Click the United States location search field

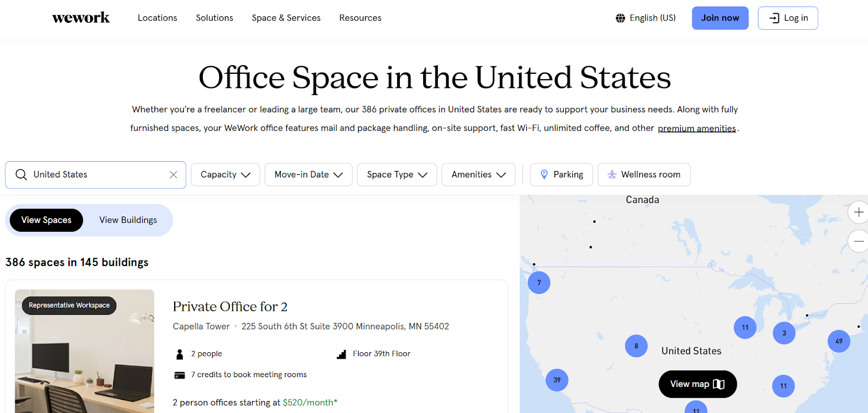tap(95, 175)
